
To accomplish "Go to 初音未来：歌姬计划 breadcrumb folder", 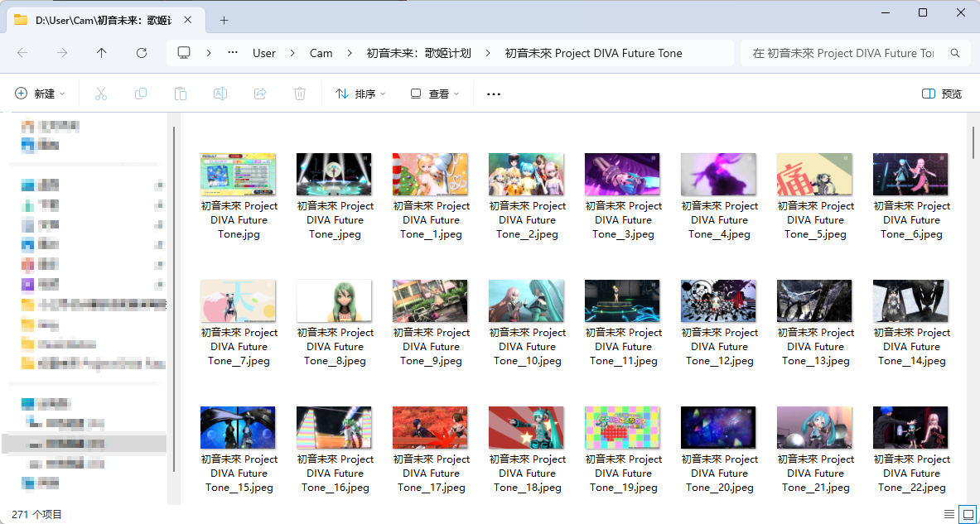I will (418, 53).
